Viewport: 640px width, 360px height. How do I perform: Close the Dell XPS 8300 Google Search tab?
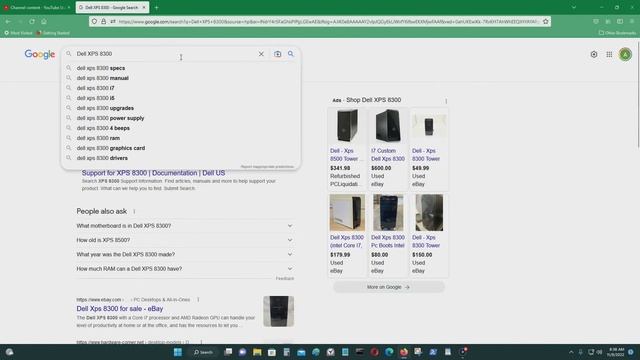click(x=144, y=7)
